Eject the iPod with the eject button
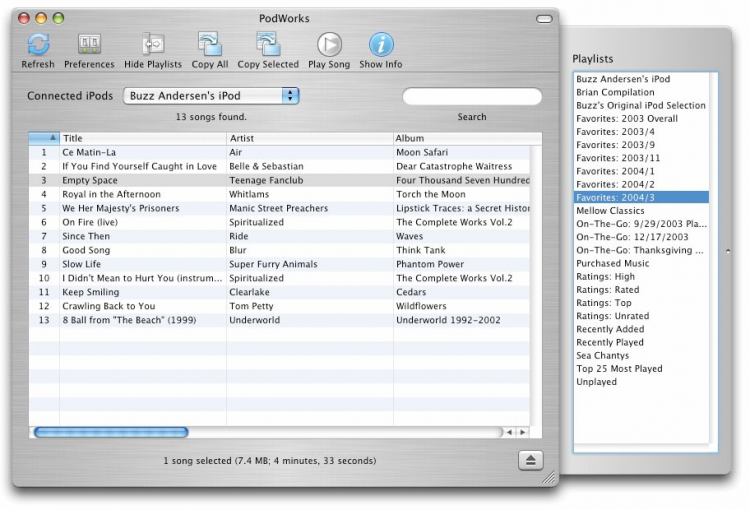This screenshot has height=510, width=750. click(530, 460)
